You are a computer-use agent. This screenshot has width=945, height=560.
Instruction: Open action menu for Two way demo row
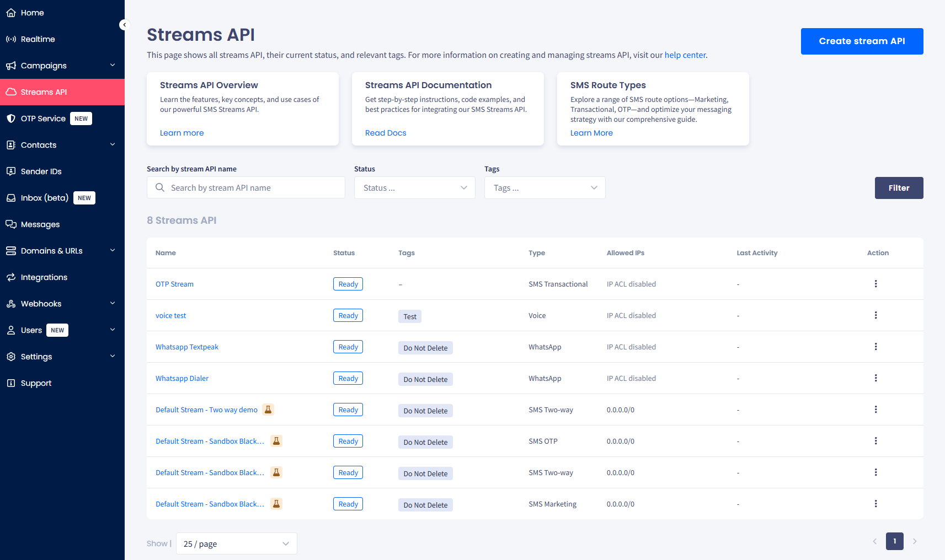pyautogui.click(x=875, y=410)
